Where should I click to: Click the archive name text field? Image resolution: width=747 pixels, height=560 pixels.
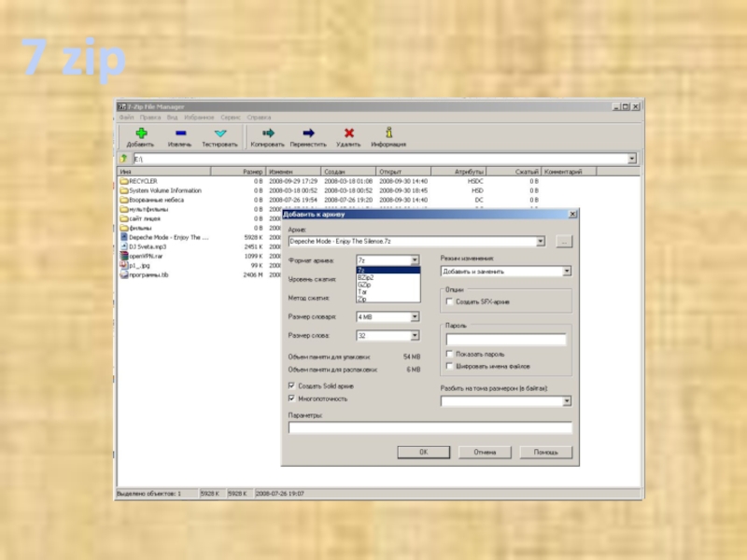[412, 242]
